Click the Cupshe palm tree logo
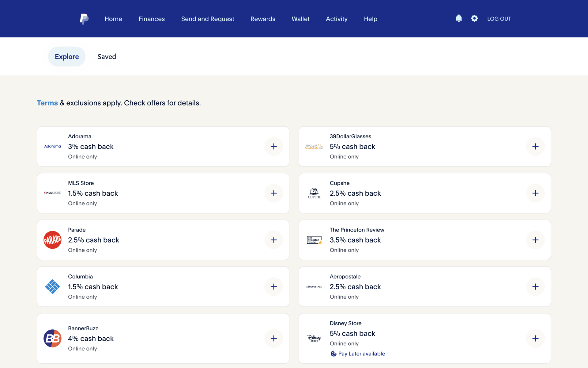The image size is (588, 368). (314, 193)
